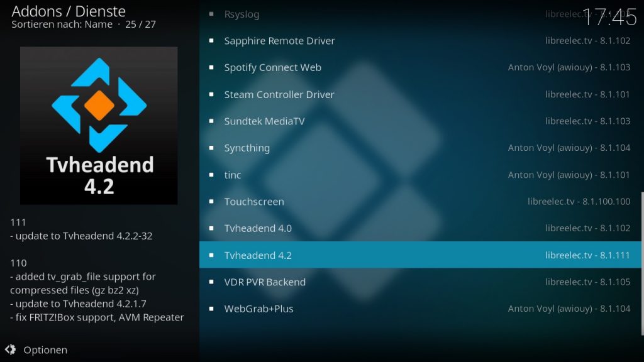
Task: Click Anton Voyl version on tinc row
Action: tap(569, 175)
